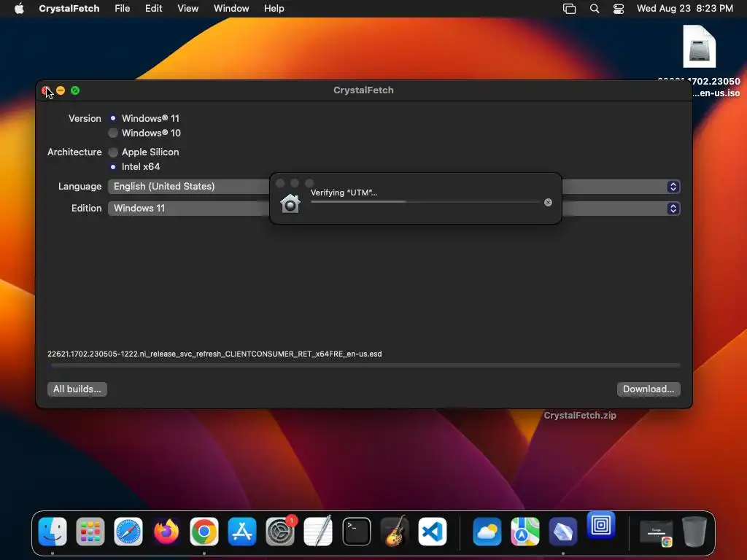Image resolution: width=747 pixels, height=560 pixels.
Task: Click the CrystalFetch crystal icon in dock
Action: point(563,532)
